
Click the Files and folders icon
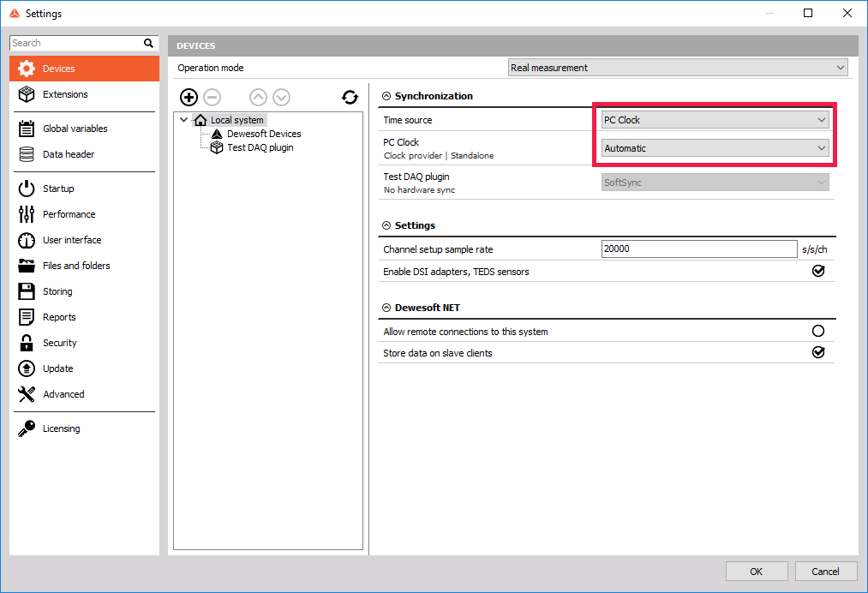[26, 266]
